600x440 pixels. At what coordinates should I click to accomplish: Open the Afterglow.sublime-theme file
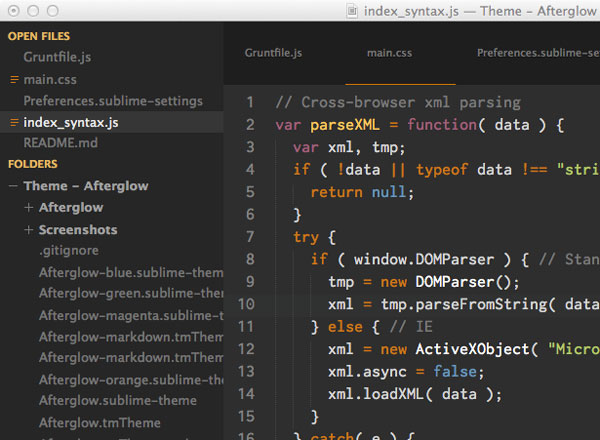click(118, 401)
